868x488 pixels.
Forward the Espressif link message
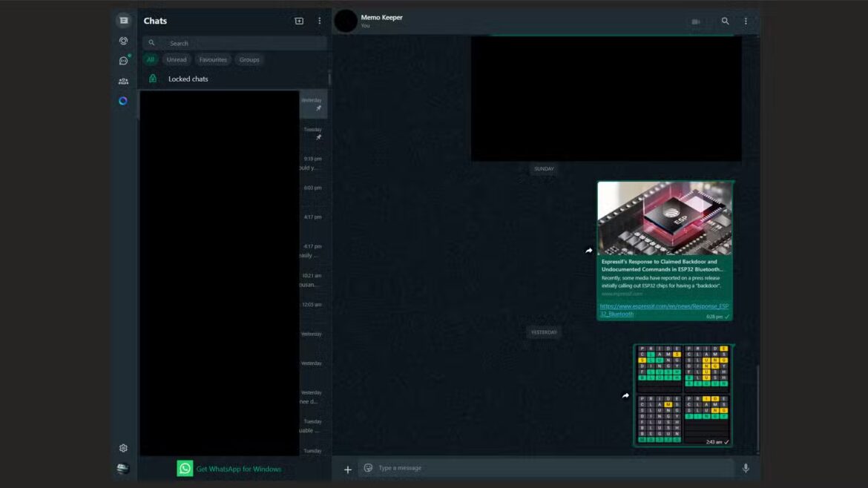pyautogui.click(x=589, y=251)
